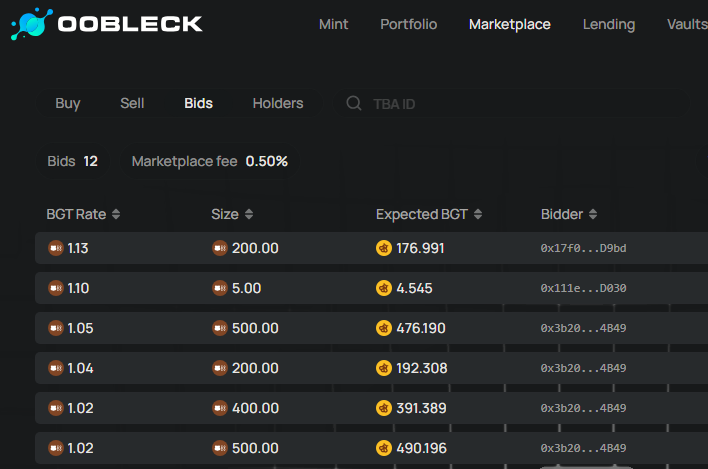Image resolution: width=708 pixels, height=469 pixels.
Task: Select the size value 400.00
Action: 255,408
